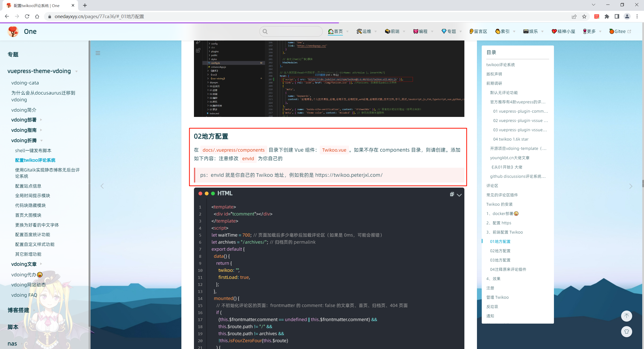
Task: Click the search magnifier icon
Action: tap(265, 31)
